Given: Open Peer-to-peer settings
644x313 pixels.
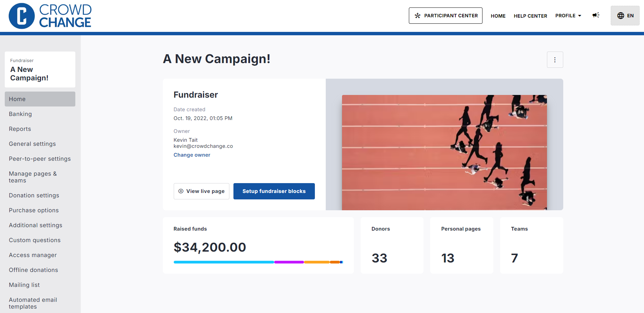Looking at the screenshot, I should pos(40,159).
